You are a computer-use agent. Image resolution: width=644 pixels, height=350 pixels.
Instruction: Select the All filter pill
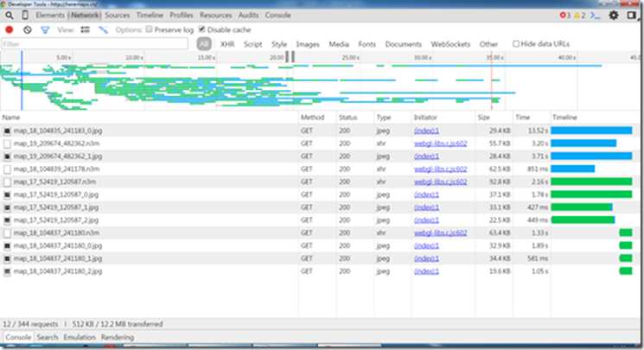pyautogui.click(x=204, y=44)
